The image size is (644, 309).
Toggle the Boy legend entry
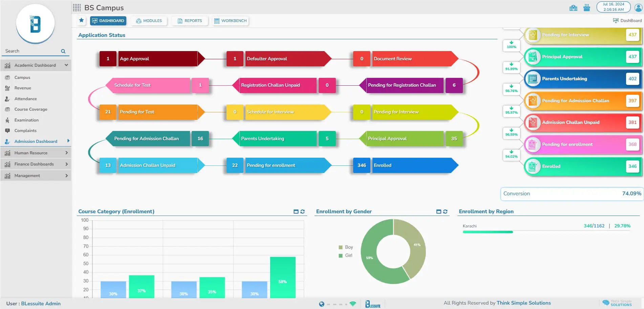click(x=346, y=247)
